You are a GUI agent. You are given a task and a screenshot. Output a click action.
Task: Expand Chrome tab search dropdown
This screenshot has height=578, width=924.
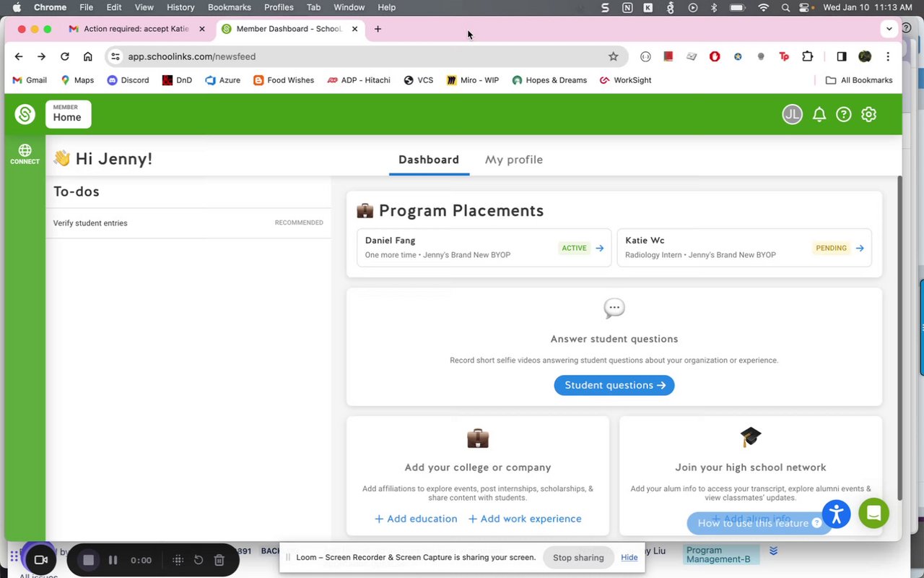(889, 29)
